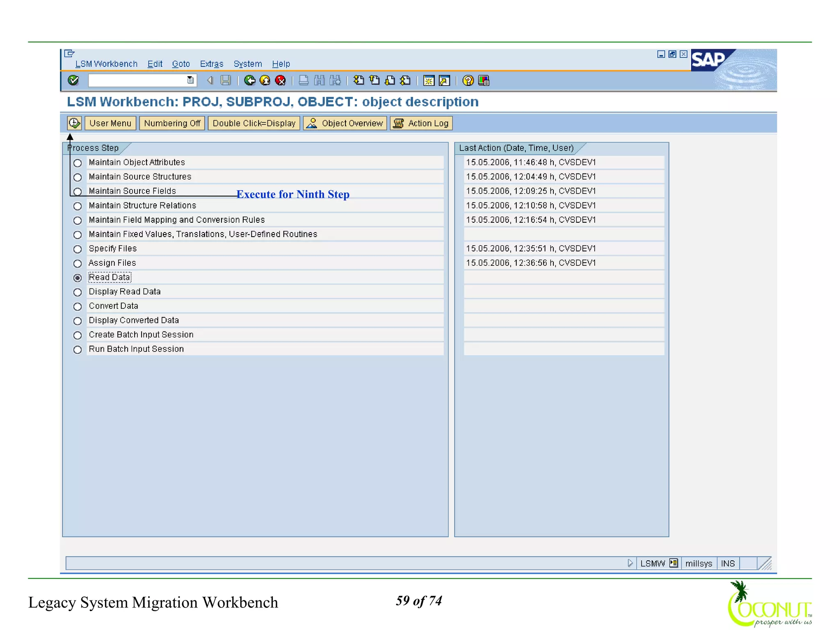Viewport: 840px width, 630px height.
Task: Open the Goto menu
Action: point(181,64)
